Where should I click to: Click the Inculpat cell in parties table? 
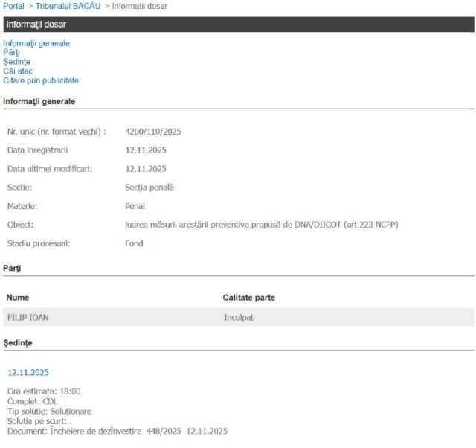(x=239, y=317)
